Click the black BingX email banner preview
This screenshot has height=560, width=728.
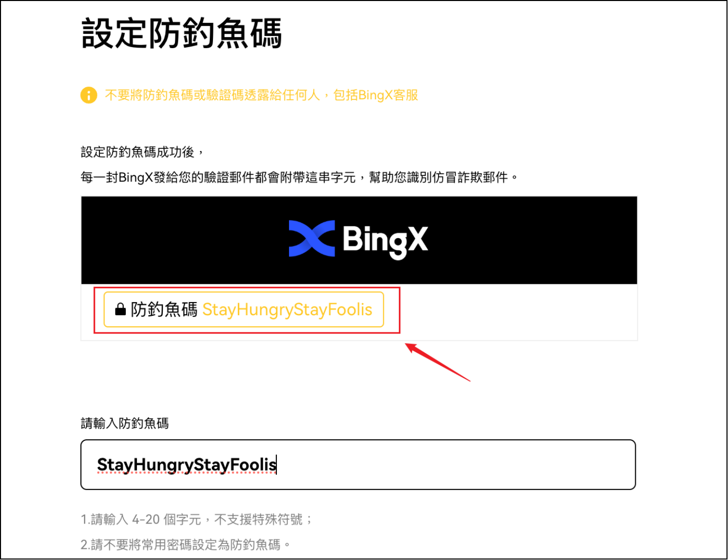click(359, 240)
